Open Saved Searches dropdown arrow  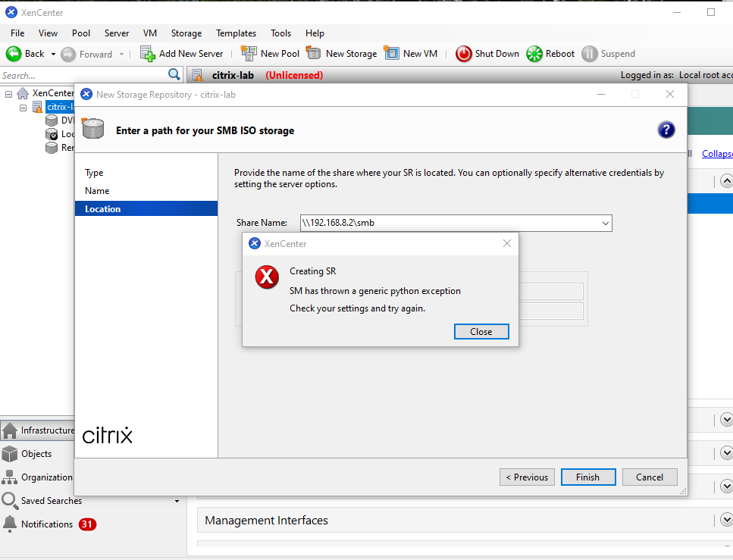point(177,501)
